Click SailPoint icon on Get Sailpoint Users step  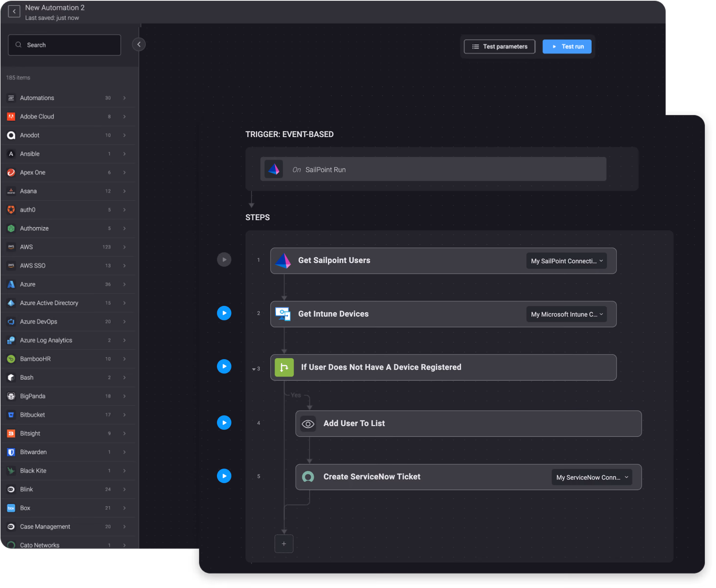[x=283, y=261]
